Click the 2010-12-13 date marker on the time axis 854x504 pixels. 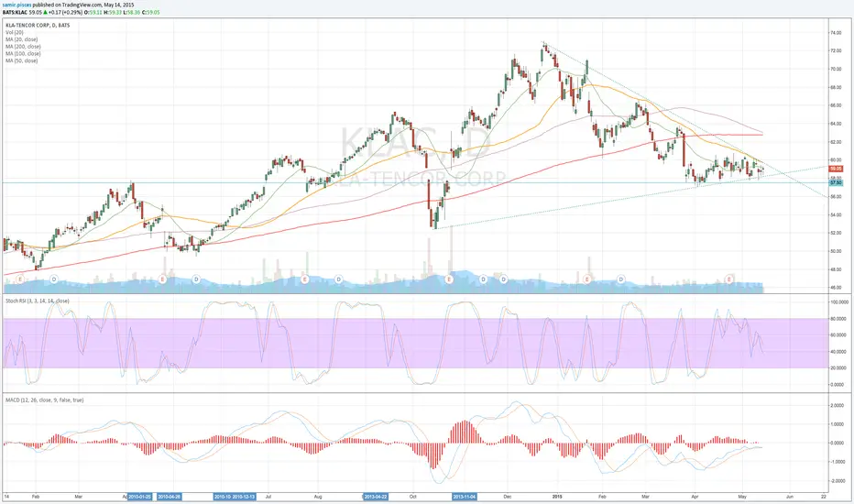tap(245, 497)
